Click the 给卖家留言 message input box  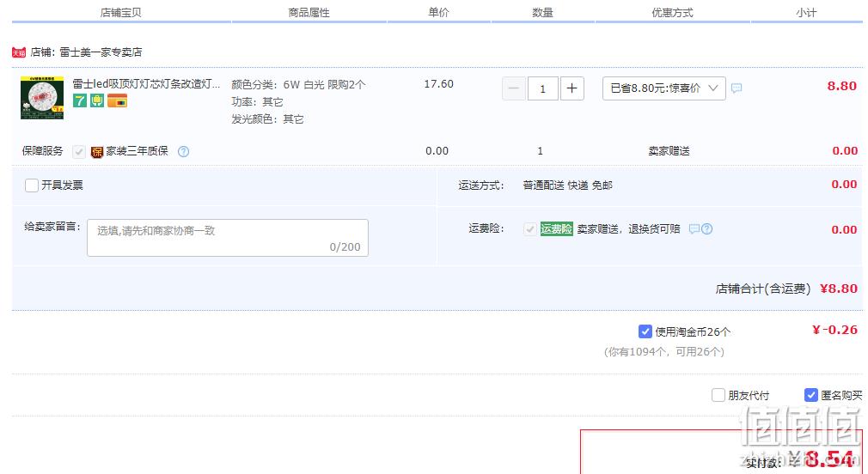[x=228, y=238]
